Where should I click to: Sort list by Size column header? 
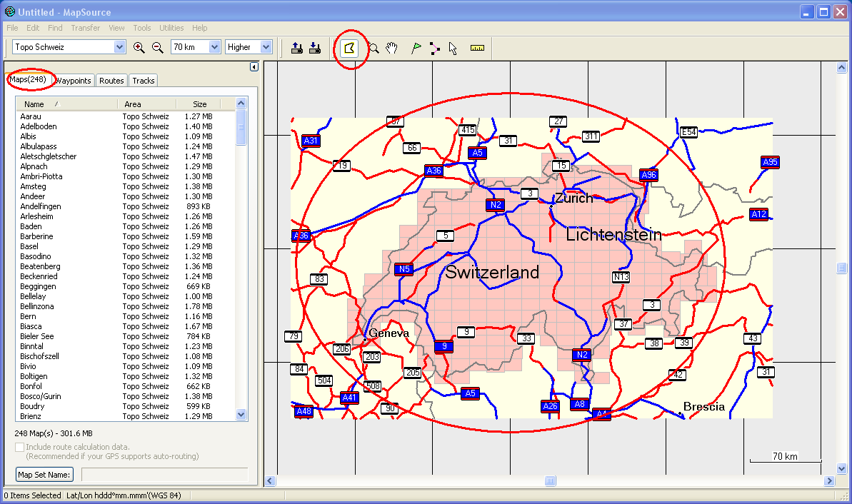[x=199, y=104]
